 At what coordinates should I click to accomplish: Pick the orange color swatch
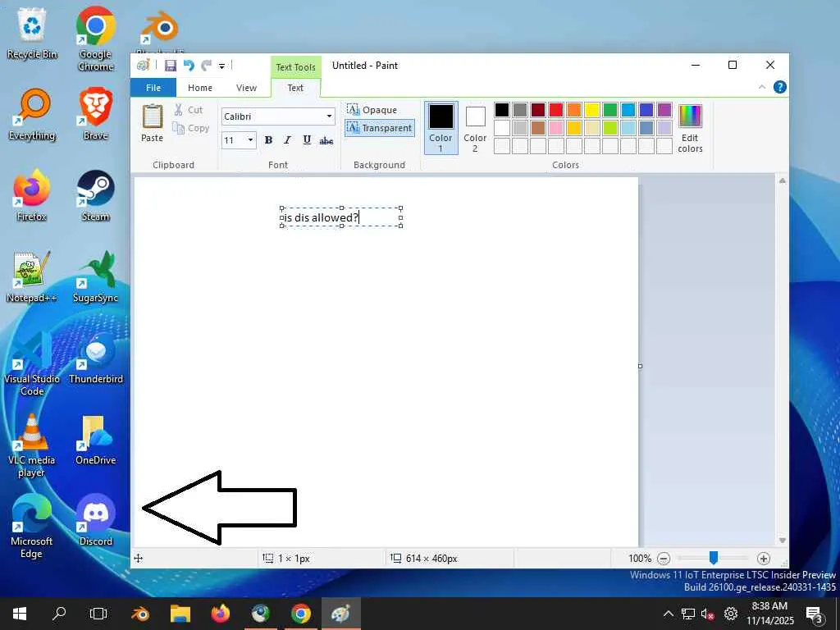[573, 110]
